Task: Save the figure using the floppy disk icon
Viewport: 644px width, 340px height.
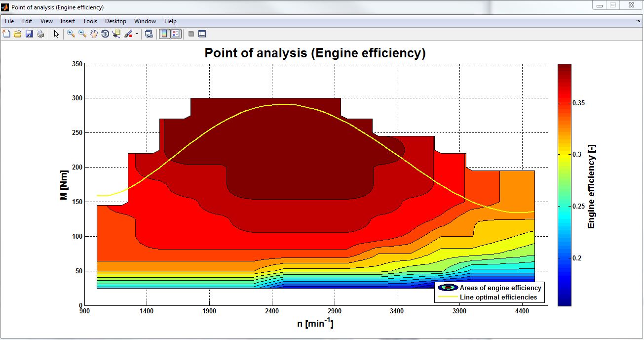Action: point(29,34)
